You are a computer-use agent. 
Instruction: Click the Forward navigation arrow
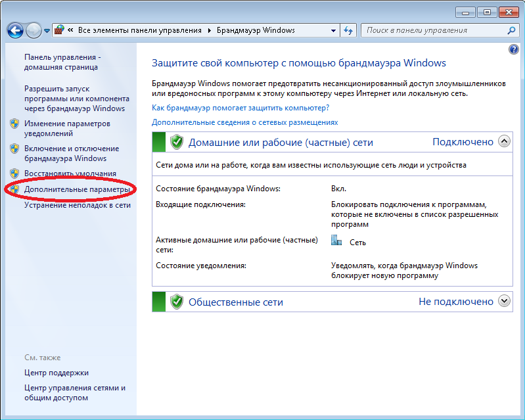pyautogui.click(x=34, y=30)
